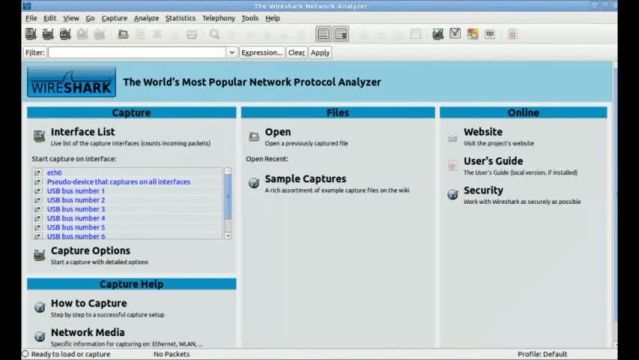This screenshot has height=360, width=639.
Task: Select USB bus number 1 interface
Action: click(76, 191)
